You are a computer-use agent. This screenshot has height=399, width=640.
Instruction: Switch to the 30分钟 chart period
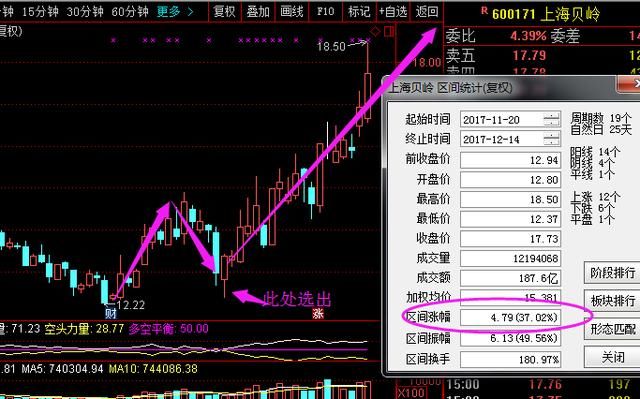pos(85,12)
